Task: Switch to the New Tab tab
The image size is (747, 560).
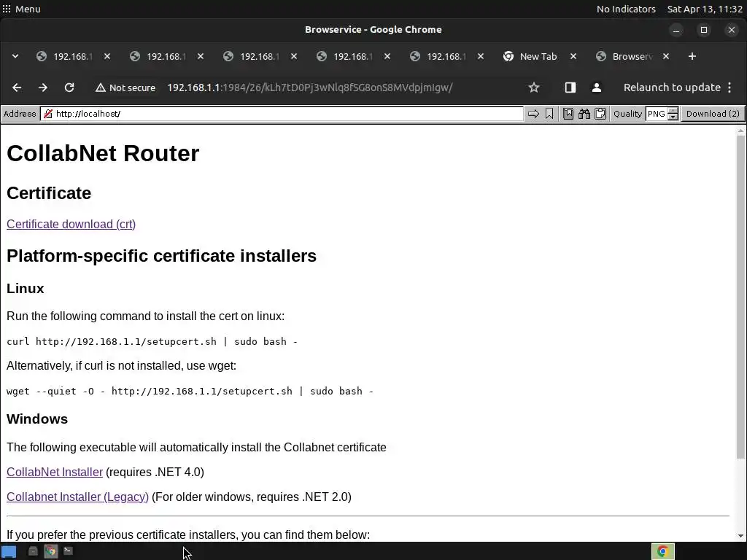Action: coord(538,56)
